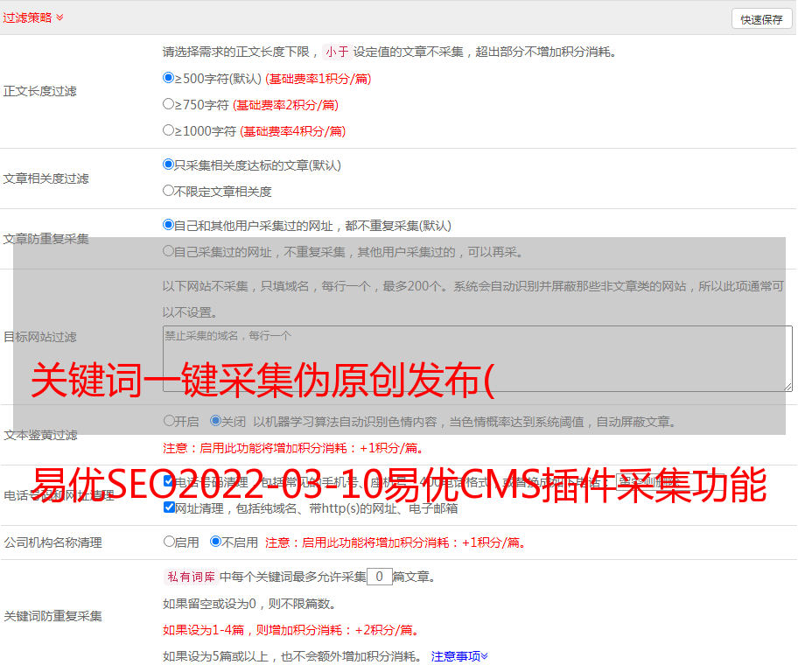
Task: Toggle the 网址清理 checkbox
Action: click(169, 507)
